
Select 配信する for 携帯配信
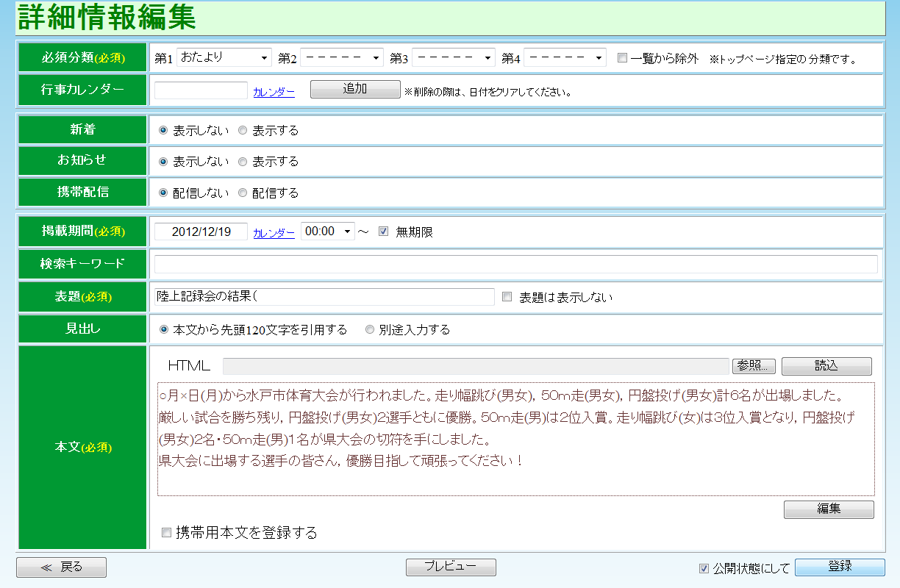pyautogui.click(x=243, y=193)
